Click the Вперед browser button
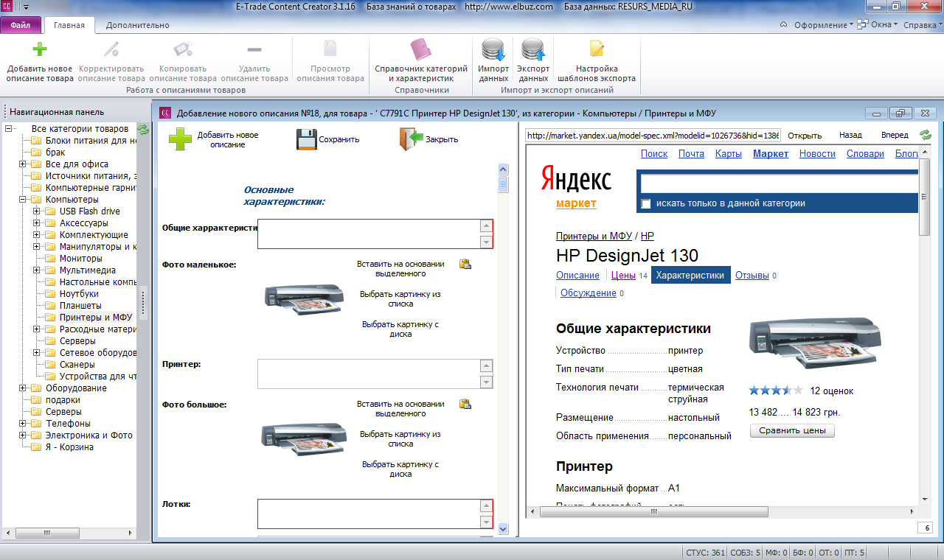Screen dimensions: 944x560 pyautogui.click(x=895, y=136)
